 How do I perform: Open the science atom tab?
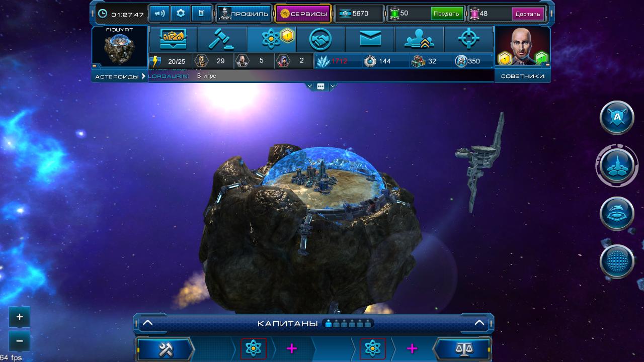click(271, 39)
